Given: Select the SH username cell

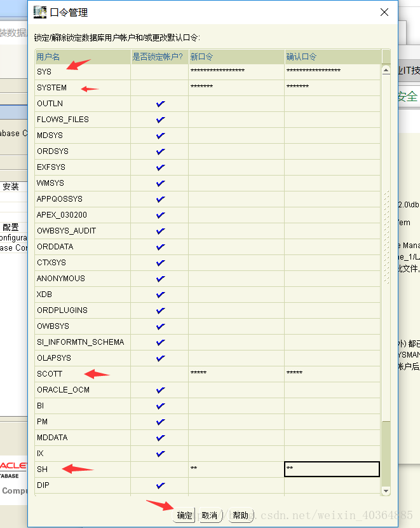Looking at the screenshot, I should point(83,469).
